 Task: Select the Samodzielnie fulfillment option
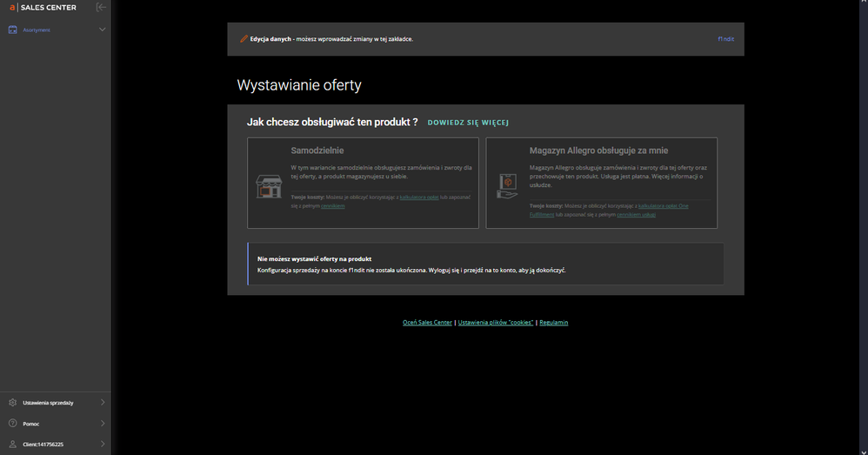pos(363,183)
